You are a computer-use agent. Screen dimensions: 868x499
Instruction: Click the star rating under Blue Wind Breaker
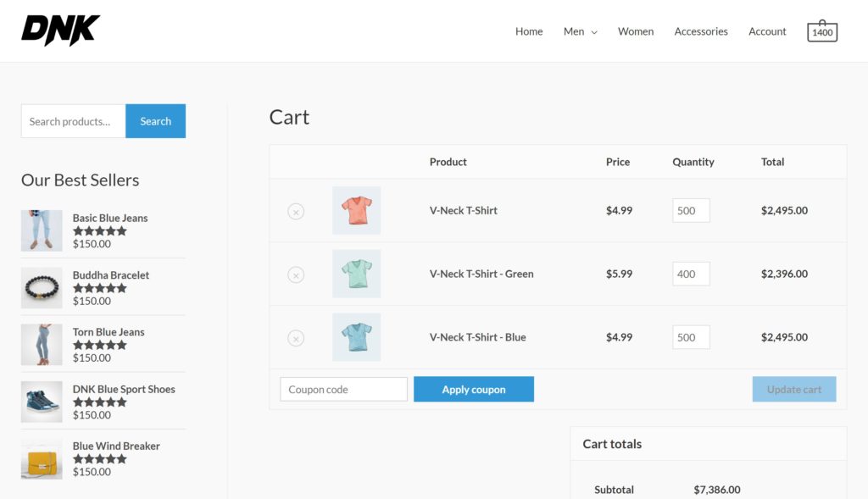click(x=100, y=459)
